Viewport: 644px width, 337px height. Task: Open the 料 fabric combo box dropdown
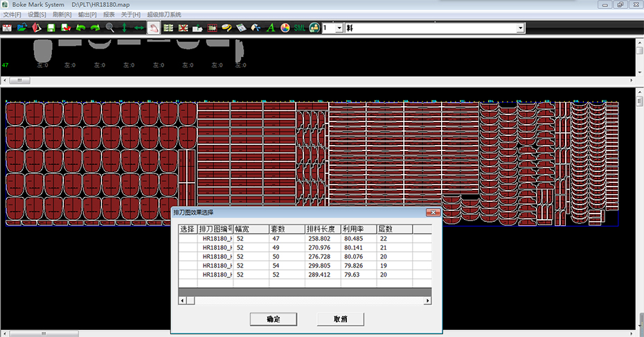pos(520,28)
